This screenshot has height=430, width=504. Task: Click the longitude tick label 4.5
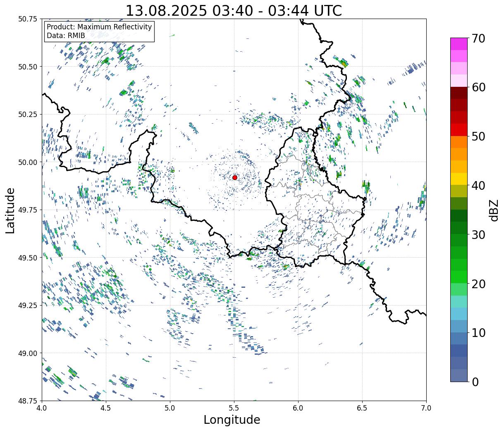pos(106,408)
